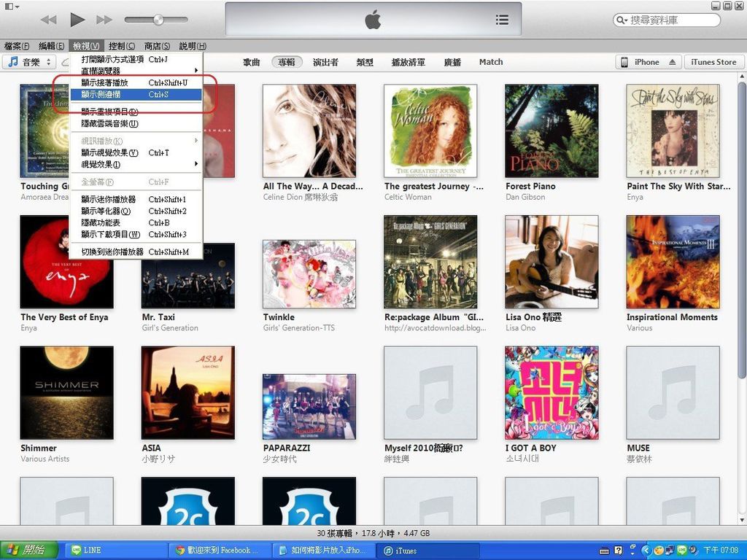Viewport: 747px width, 560px height.
Task: Open the window system menu icon
Action: pyautogui.click(x=12, y=6)
